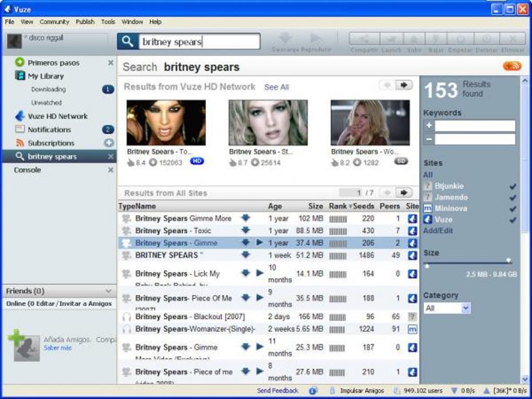Viewport: 532px width, 399px height.
Task: Open the Tools menu
Action: [x=108, y=22]
